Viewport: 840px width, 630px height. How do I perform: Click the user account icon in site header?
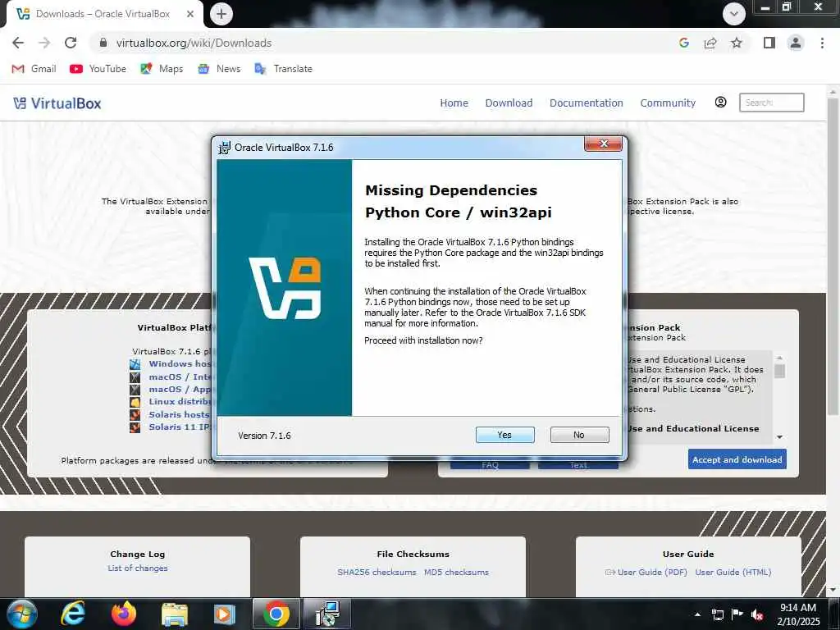pos(720,102)
